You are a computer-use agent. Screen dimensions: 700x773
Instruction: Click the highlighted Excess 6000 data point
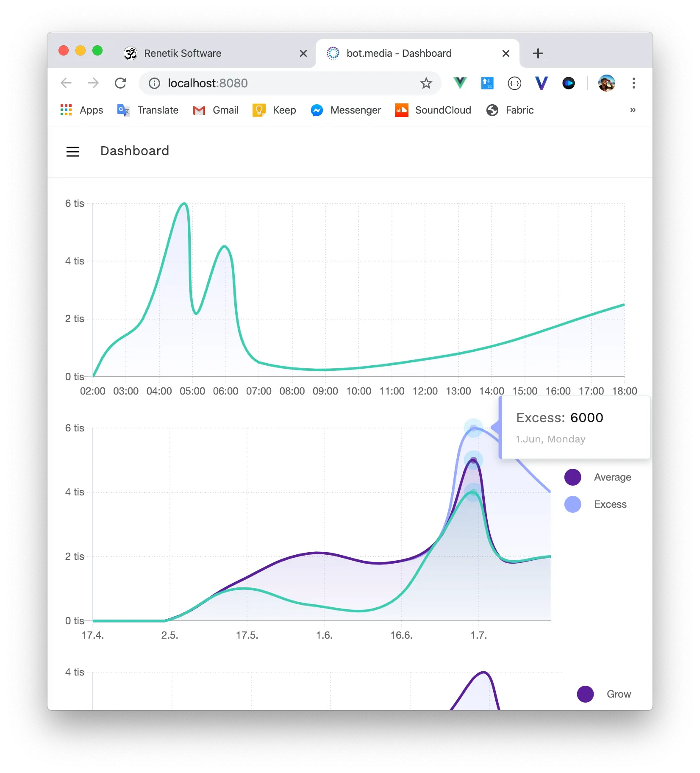pyautogui.click(x=474, y=428)
